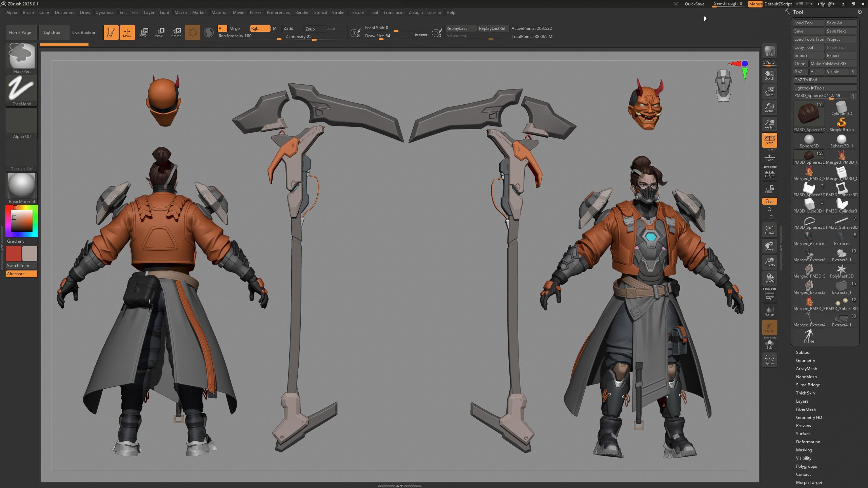
Task: Expand the Geometry palette section
Action: pos(806,360)
